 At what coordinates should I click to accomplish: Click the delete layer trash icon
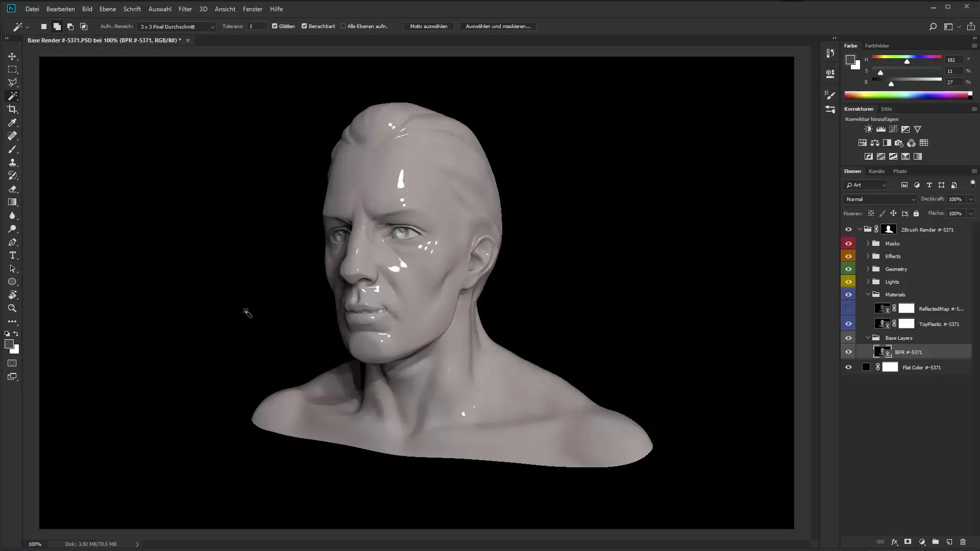pos(963,542)
